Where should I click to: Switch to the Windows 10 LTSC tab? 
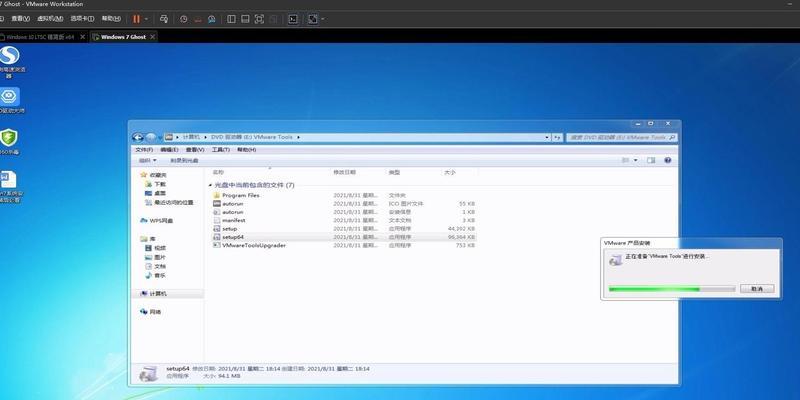pos(40,37)
